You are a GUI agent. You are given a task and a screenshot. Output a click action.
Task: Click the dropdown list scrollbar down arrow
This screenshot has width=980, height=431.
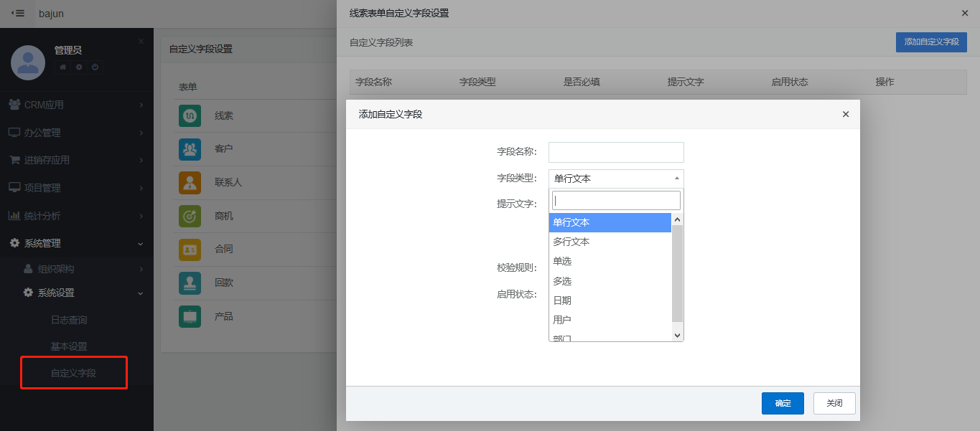[677, 335]
